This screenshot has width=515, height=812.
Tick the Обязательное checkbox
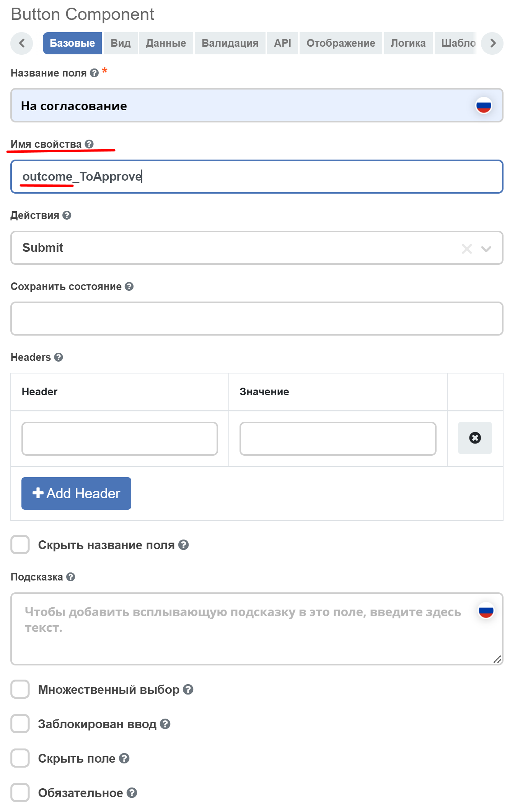pos(20,793)
